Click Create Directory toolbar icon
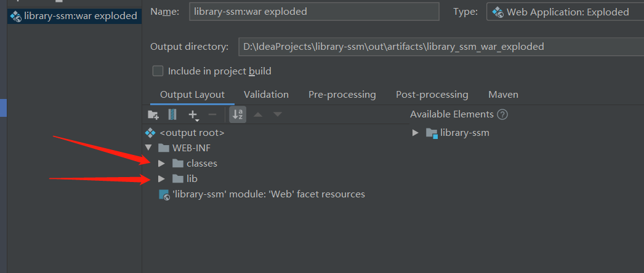The height and width of the screenshot is (273, 644). pos(153,115)
